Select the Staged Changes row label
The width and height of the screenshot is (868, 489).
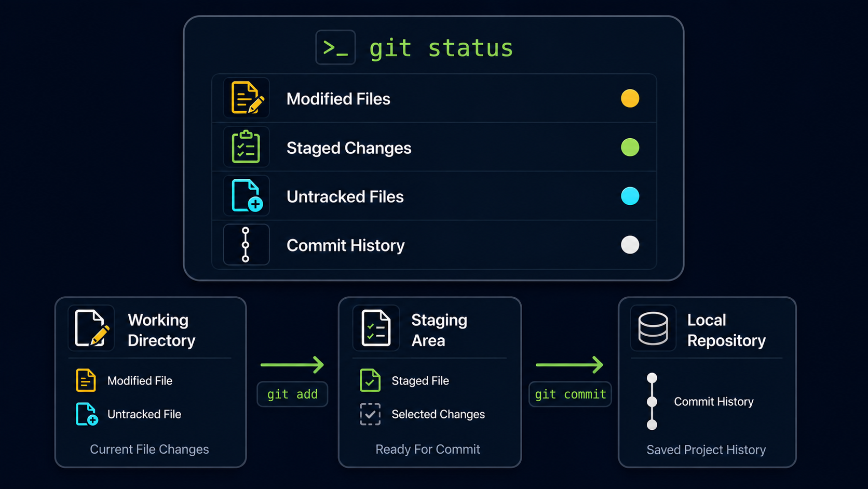tap(349, 148)
